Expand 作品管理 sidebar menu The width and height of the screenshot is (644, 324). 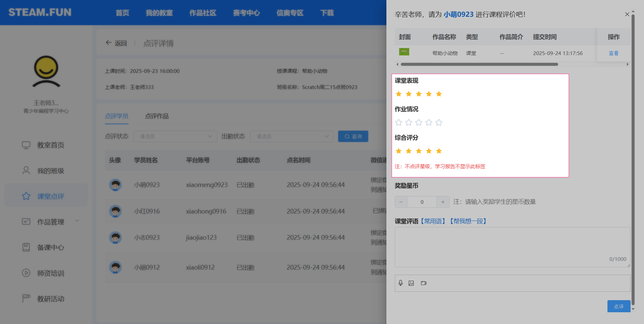coord(50,222)
